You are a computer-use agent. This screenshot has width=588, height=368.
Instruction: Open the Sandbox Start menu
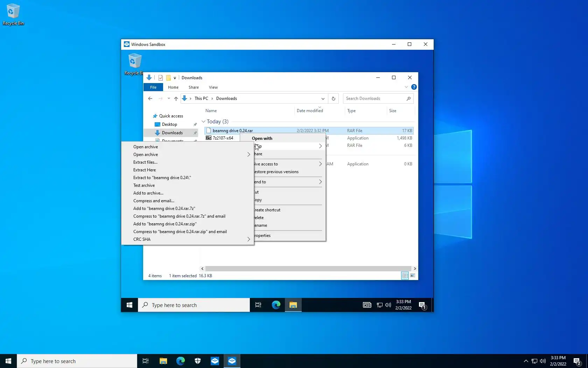[x=129, y=305]
